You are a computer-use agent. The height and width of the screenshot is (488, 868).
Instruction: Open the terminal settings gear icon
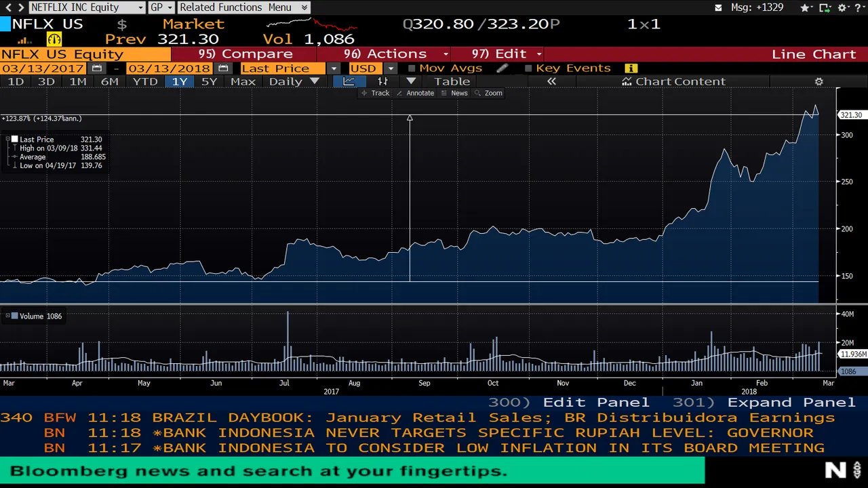pos(843,7)
